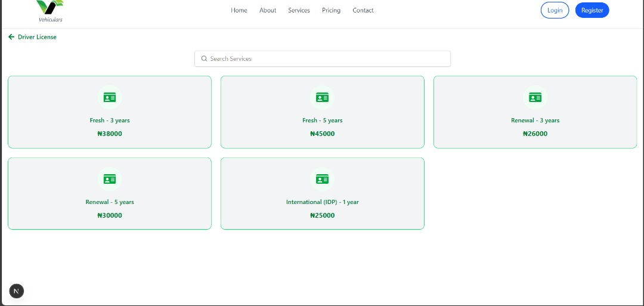Click the magnifier icon in search bar
Screen dimensions: 644x306
pos(204,58)
